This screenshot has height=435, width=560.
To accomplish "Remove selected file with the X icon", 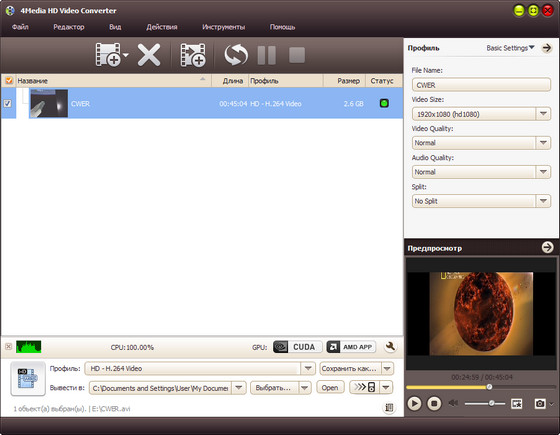I will tap(149, 55).
